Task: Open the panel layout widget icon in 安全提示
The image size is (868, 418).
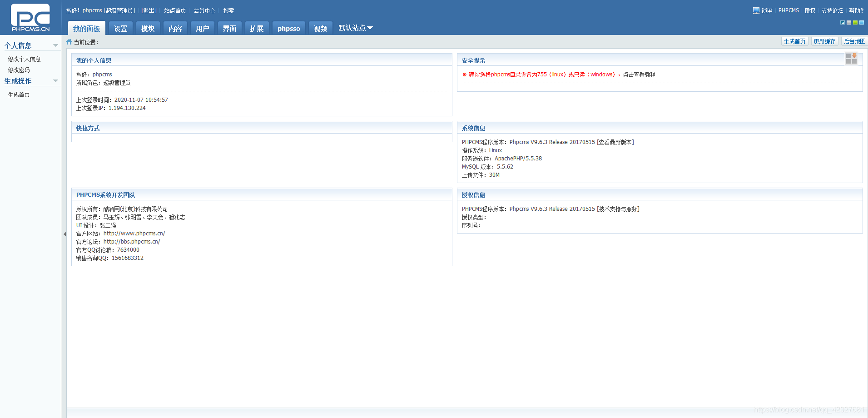Action: [851, 59]
